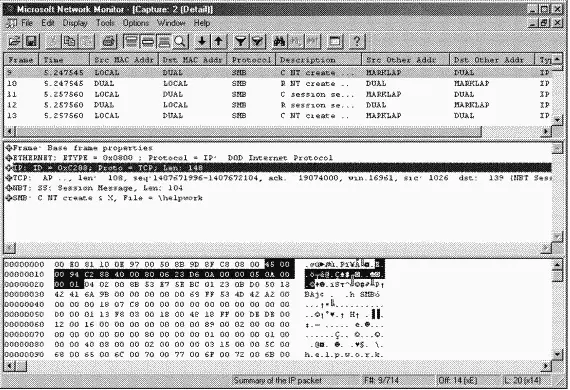Select frame 12 R session setup row
This screenshot has height=390, width=570.
pyautogui.click(x=278, y=105)
